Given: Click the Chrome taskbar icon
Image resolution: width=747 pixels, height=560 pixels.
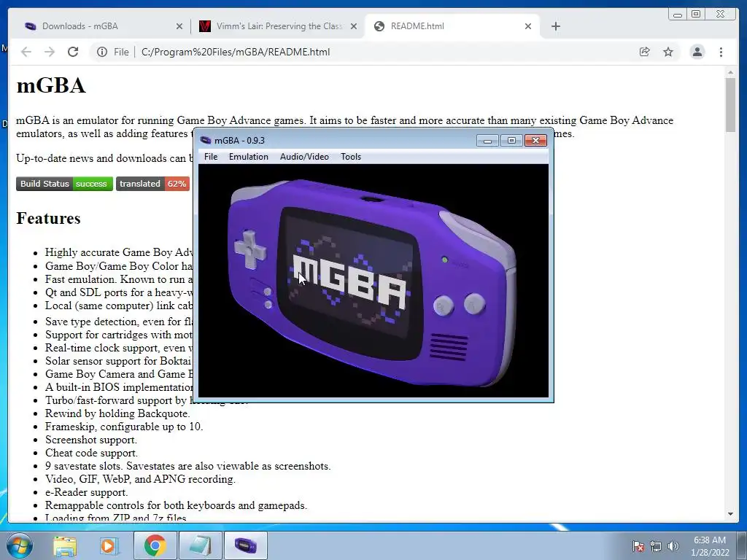Looking at the screenshot, I should (x=155, y=545).
